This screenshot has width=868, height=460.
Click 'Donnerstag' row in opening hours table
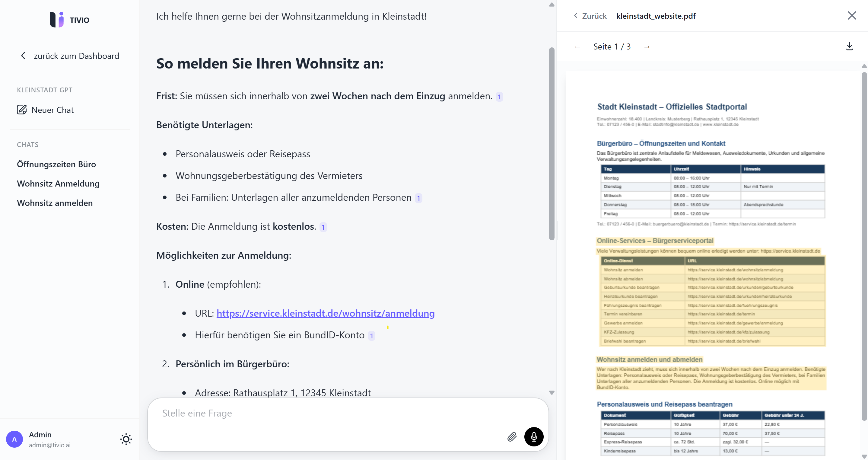pyautogui.click(x=713, y=205)
